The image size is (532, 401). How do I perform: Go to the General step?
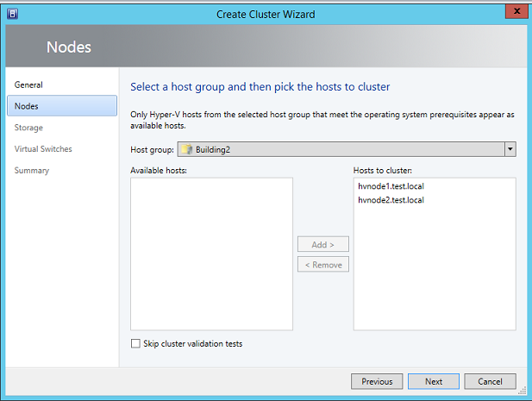(28, 85)
